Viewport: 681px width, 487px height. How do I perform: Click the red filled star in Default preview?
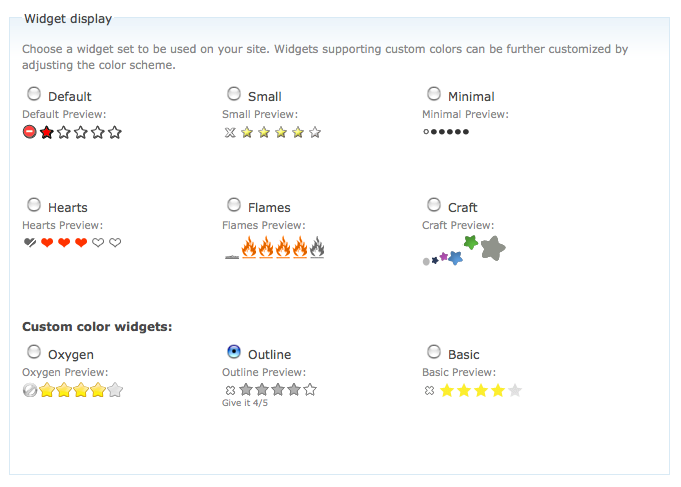click(x=46, y=132)
